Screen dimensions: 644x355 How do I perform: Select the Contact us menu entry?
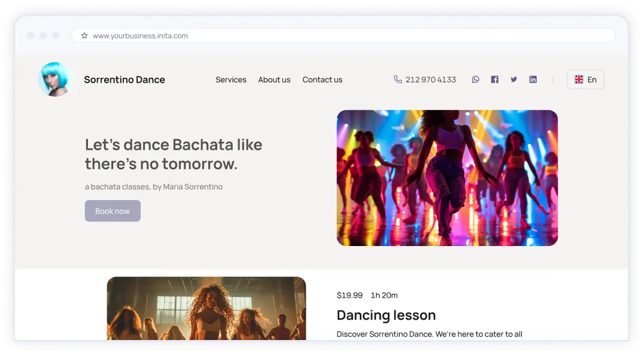(x=323, y=80)
